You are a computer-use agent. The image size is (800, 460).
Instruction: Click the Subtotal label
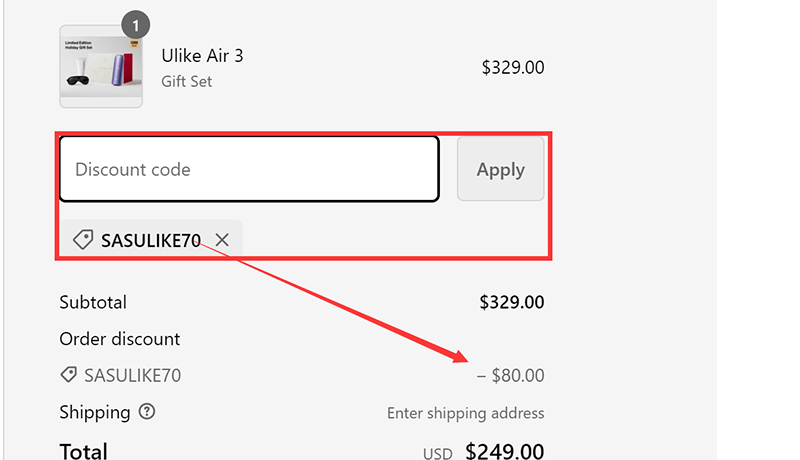click(x=93, y=302)
